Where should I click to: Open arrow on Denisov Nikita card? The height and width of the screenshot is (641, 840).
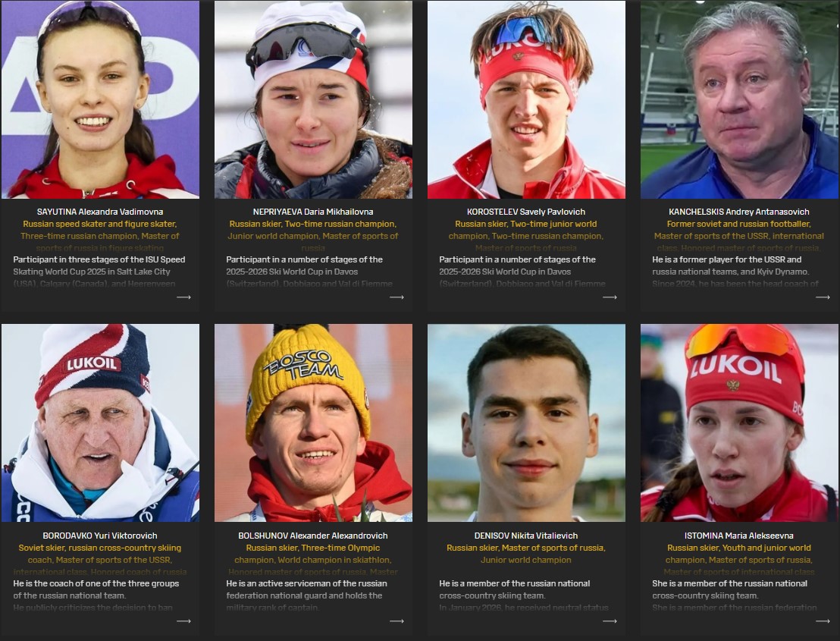[x=610, y=621]
